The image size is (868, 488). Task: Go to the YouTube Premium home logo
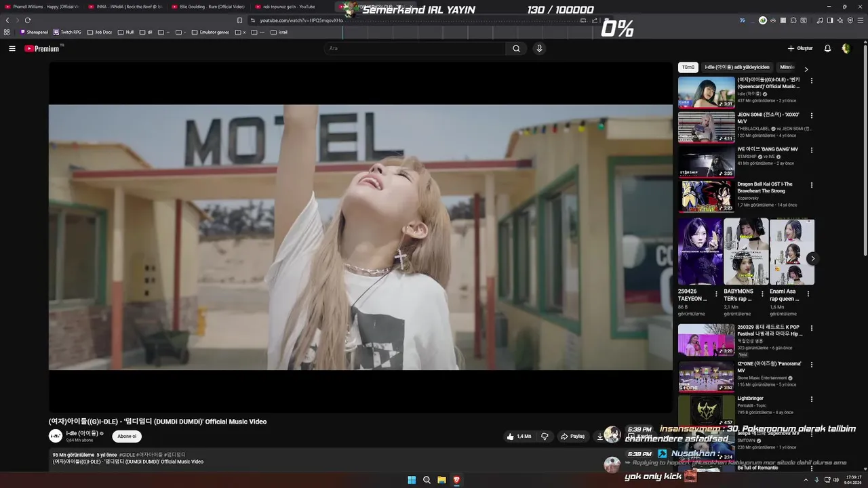(x=42, y=49)
